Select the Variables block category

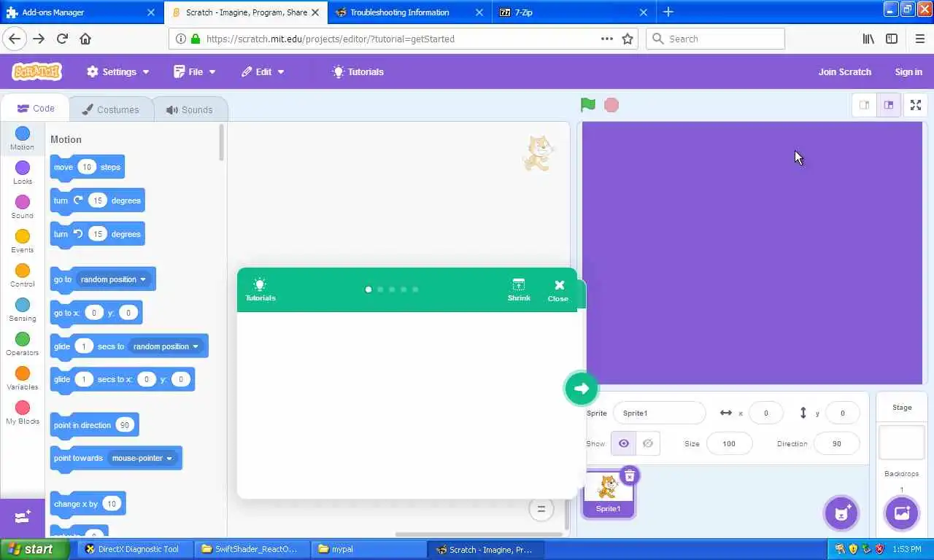(x=22, y=378)
